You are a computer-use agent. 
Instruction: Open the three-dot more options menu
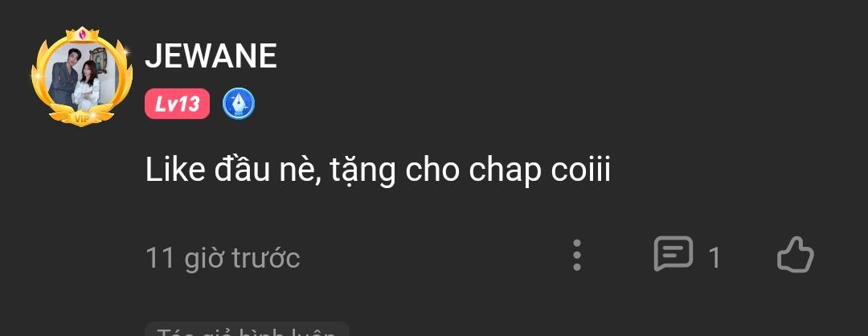(x=577, y=255)
